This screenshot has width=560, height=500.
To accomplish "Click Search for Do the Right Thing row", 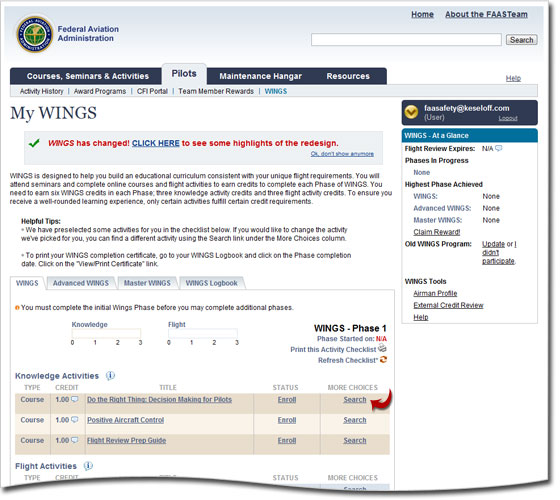I will 355,400.
